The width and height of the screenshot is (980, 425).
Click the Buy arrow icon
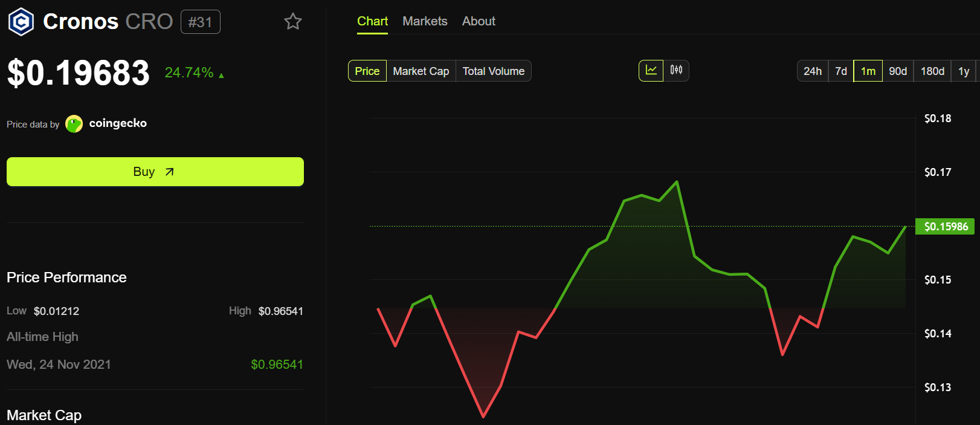[x=169, y=171]
